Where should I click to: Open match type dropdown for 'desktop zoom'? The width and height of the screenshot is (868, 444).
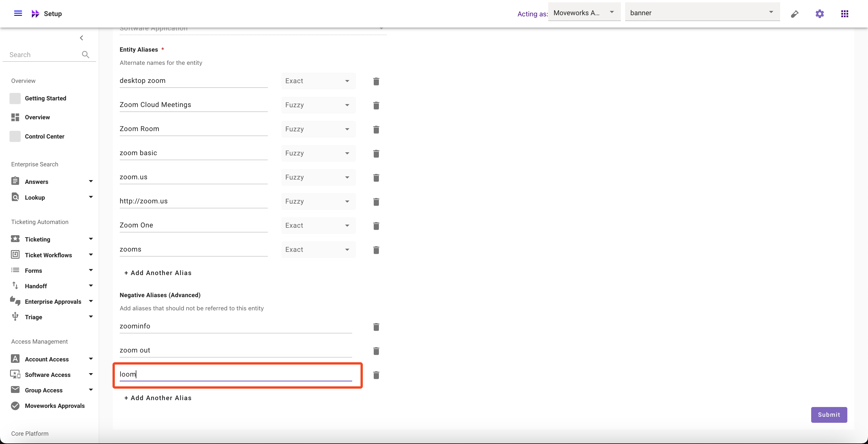[x=318, y=81]
